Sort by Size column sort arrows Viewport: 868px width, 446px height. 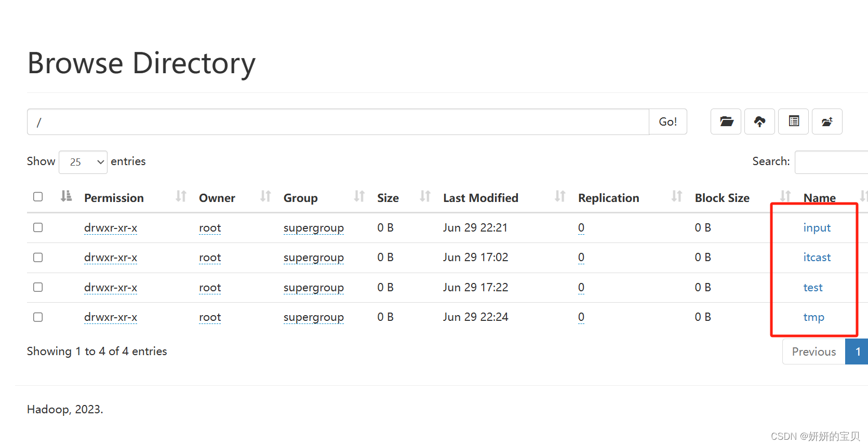(425, 196)
